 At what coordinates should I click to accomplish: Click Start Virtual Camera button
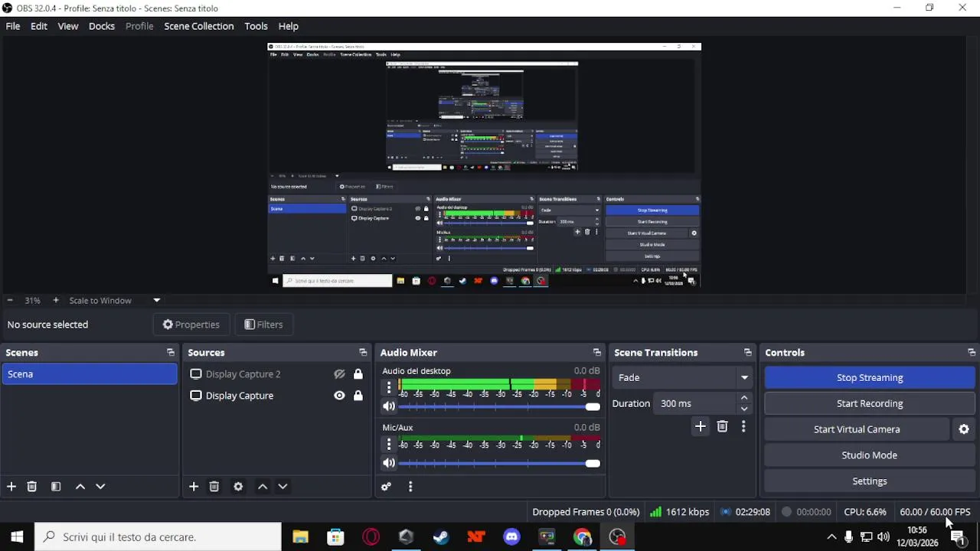point(857,429)
